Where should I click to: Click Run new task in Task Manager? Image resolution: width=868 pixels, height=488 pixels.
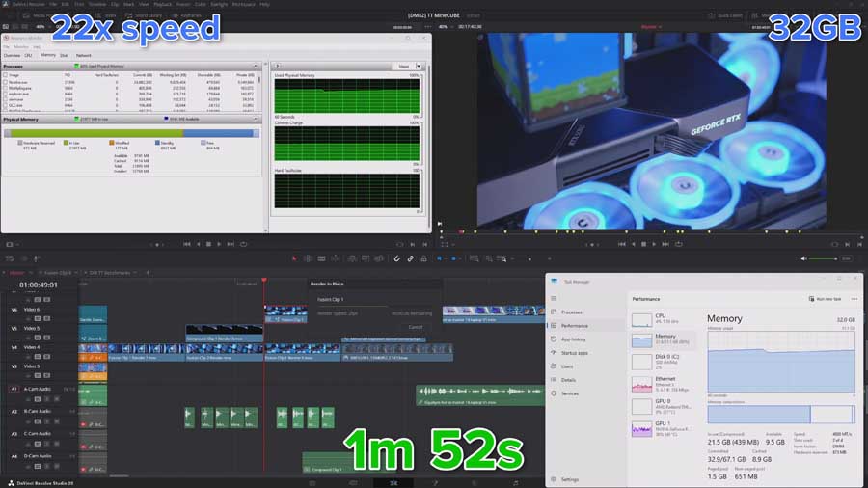coord(823,299)
